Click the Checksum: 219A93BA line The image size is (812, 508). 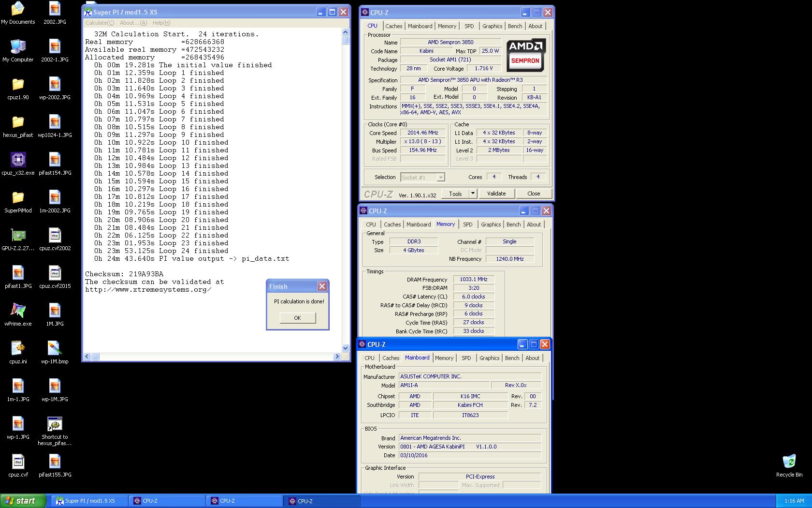(124, 274)
